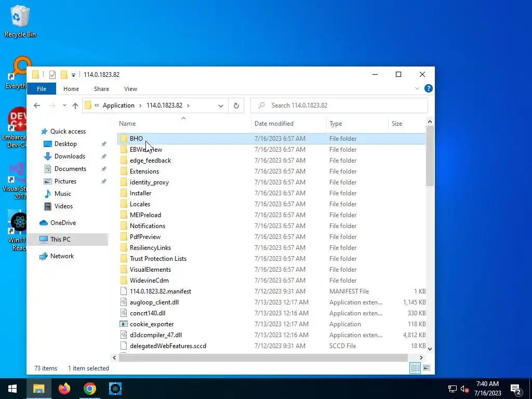Select the edge_feedback folder

click(x=150, y=161)
